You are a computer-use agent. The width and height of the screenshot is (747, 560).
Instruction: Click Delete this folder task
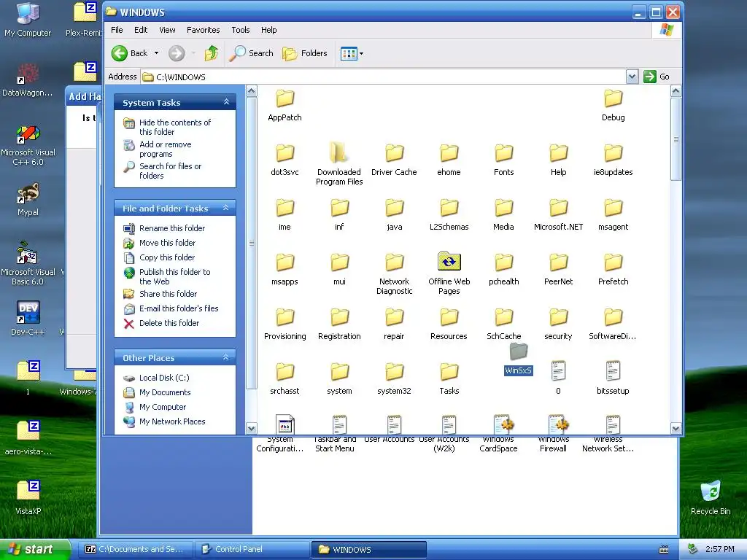coord(169,323)
